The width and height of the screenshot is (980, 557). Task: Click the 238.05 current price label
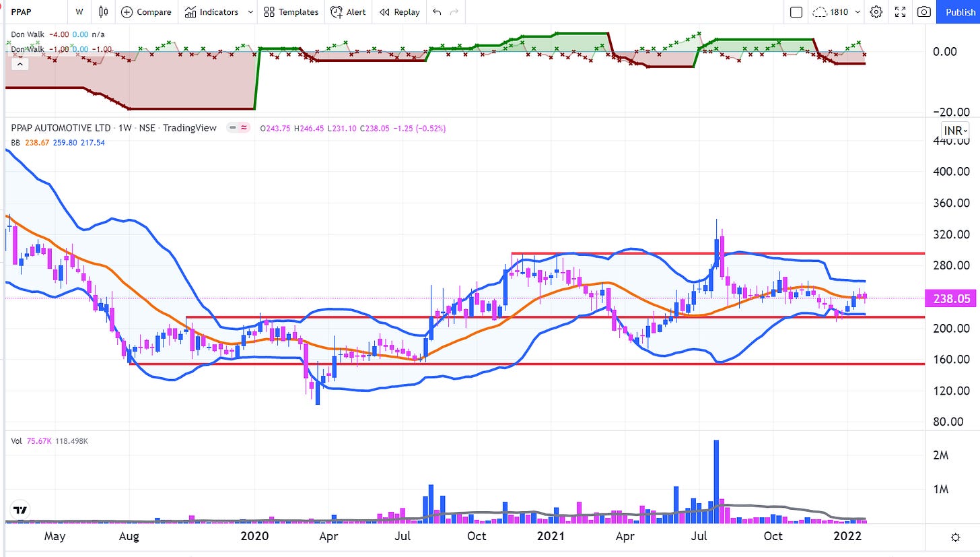tap(950, 299)
